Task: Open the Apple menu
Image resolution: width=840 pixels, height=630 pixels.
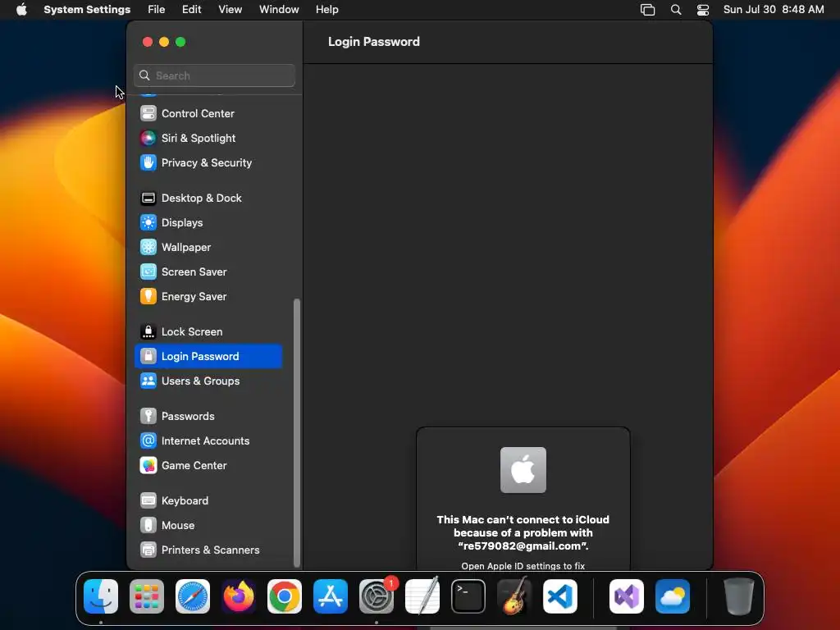Action: (x=21, y=10)
